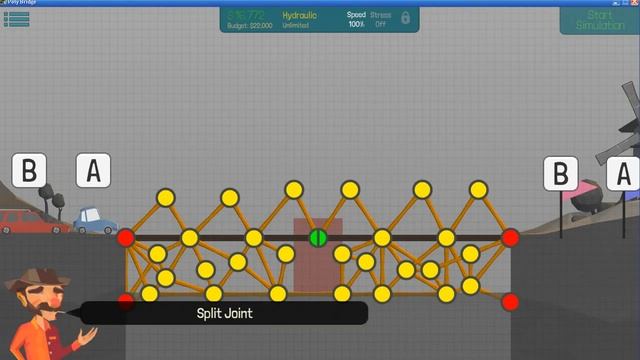Open the hamburger menu icon
The height and width of the screenshot is (360, 640).
[16, 19]
